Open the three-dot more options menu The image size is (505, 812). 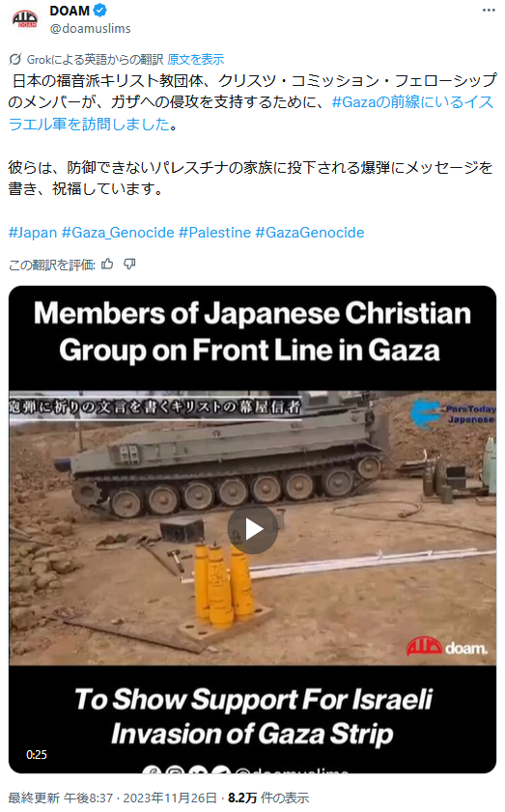coord(489,11)
